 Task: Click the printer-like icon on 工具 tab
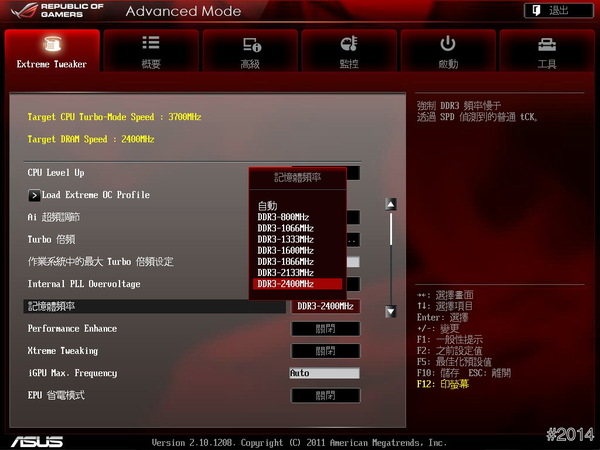point(547,44)
